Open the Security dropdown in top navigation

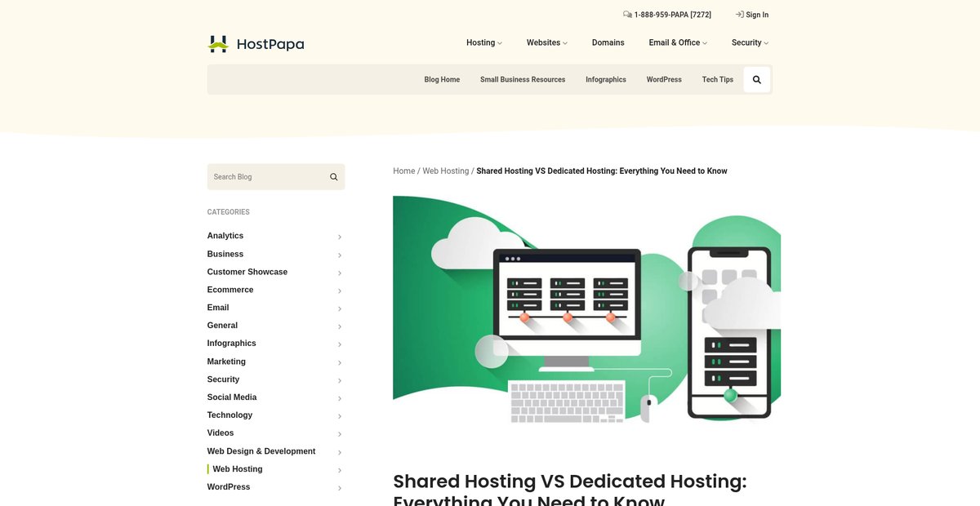coord(750,42)
